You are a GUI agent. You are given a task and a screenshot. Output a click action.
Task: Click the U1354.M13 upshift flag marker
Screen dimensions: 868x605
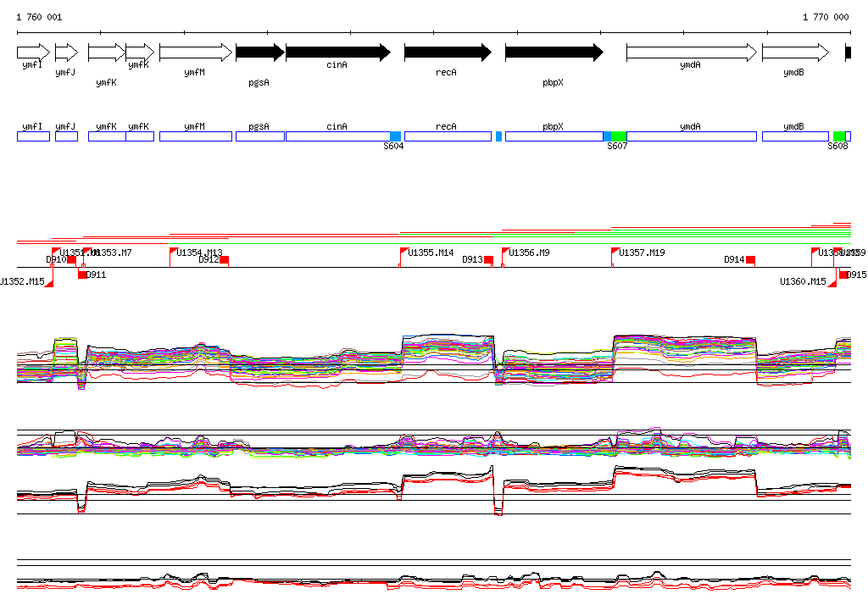click(174, 252)
